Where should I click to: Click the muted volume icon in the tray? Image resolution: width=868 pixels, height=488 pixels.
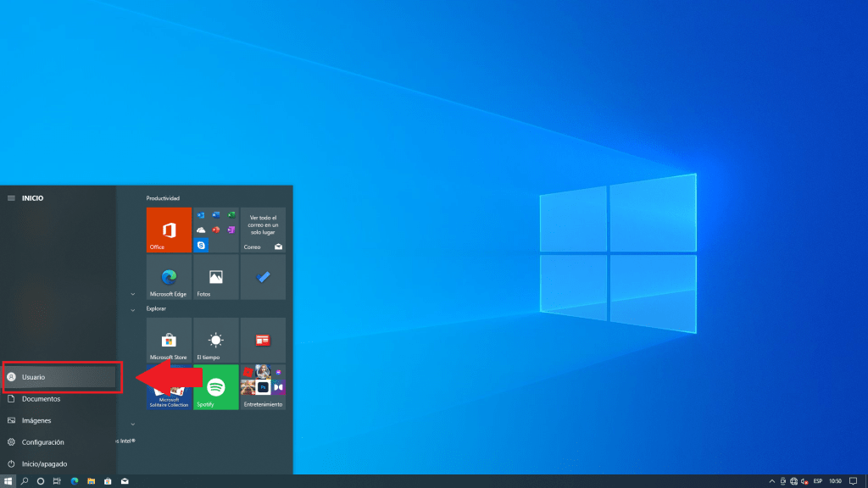[x=804, y=481]
